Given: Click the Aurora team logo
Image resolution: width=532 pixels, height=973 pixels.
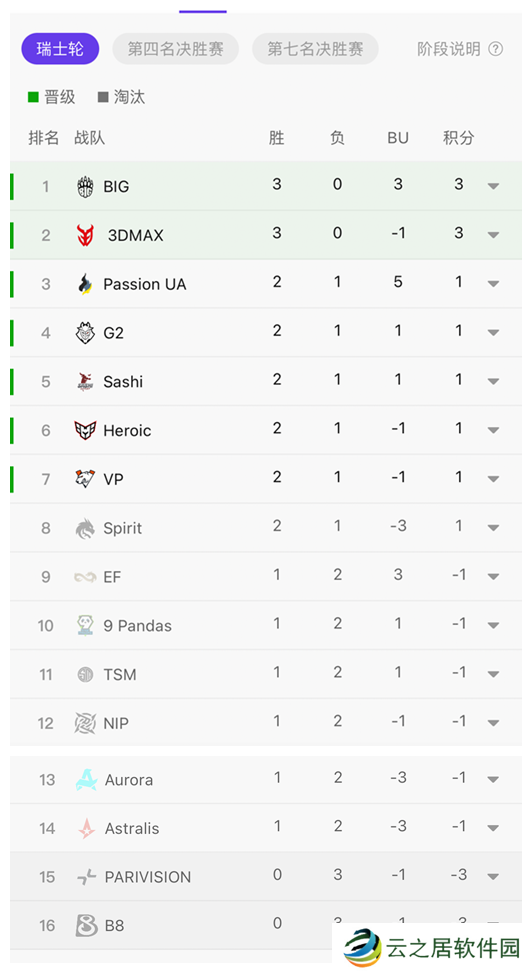Looking at the screenshot, I should [x=86, y=779].
